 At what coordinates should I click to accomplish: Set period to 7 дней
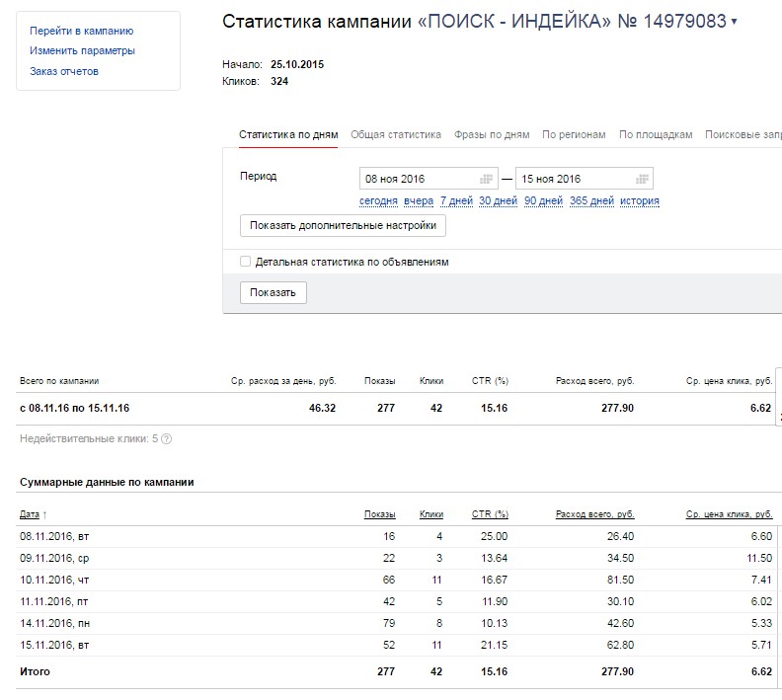(456, 201)
